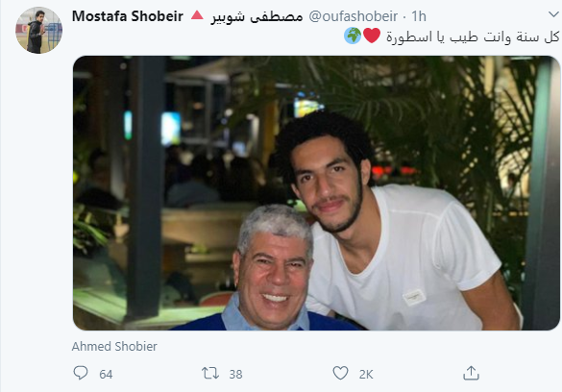562x392 pixels.
Task: Expand the tweet options chevron menu
Action: tap(553, 14)
